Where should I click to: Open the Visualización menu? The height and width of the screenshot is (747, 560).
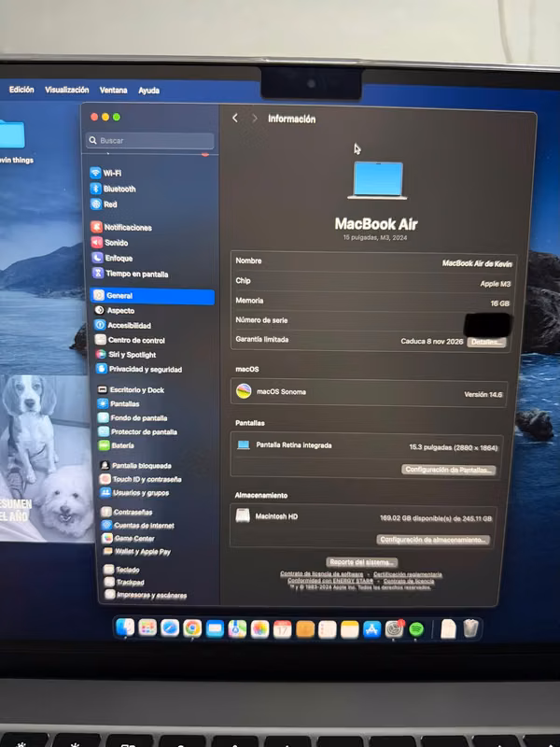pos(66,90)
